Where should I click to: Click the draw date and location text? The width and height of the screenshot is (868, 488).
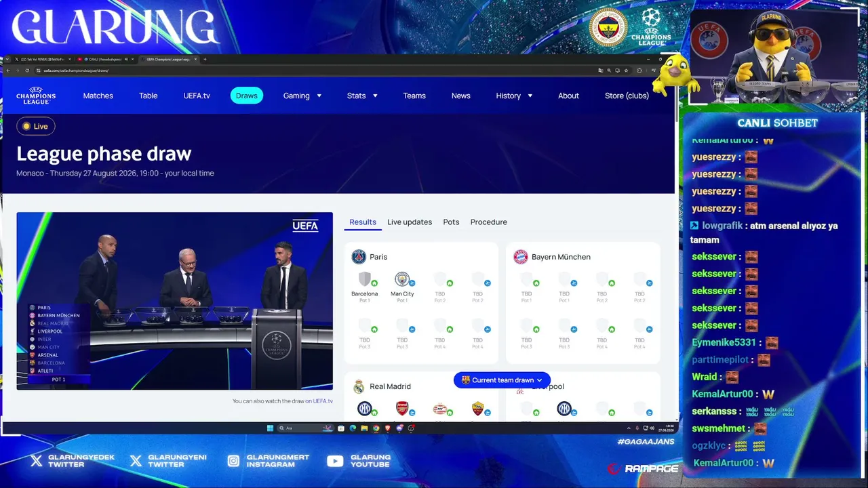tap(115, 174)
